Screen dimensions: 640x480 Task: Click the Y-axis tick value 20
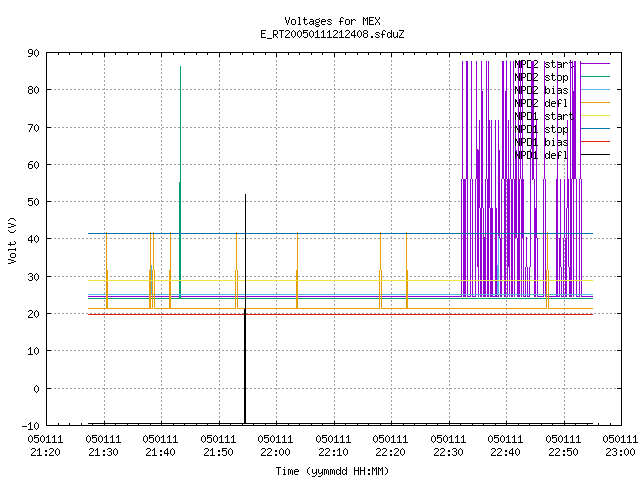(34, 314)
